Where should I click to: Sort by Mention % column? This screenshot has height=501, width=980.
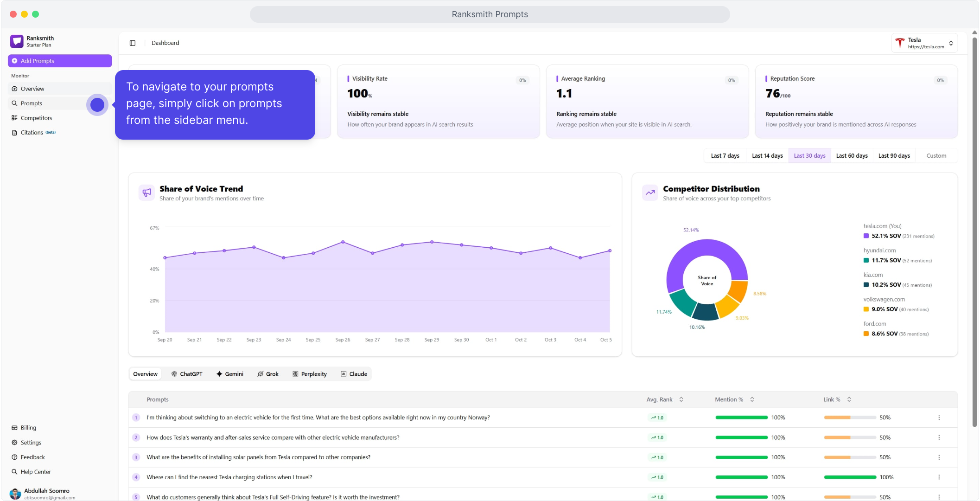751,399
